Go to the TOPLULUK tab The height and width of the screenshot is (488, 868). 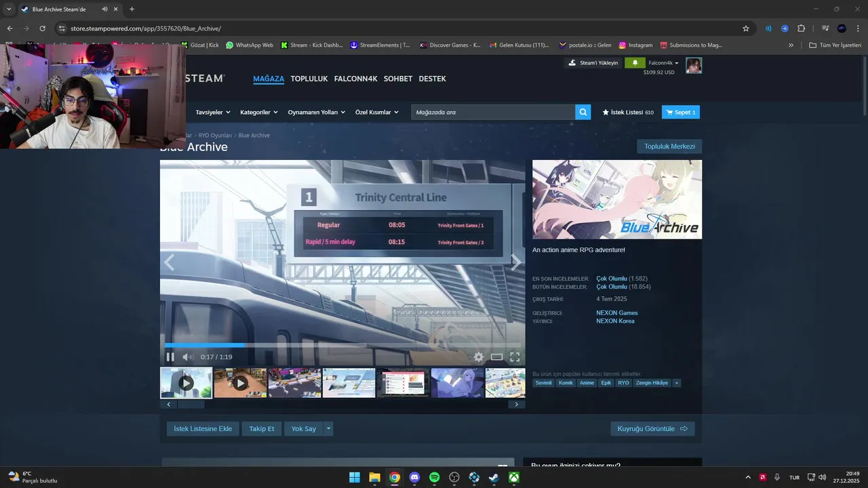pos(309,79)
